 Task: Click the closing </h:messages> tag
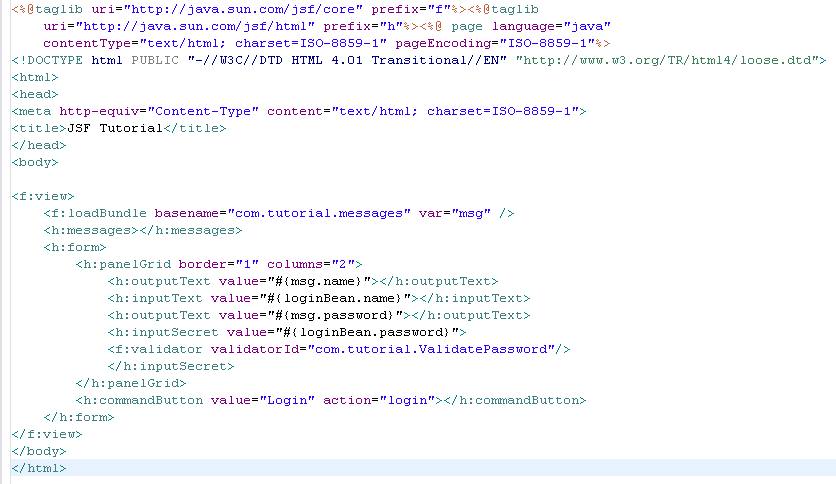point(191,231)
